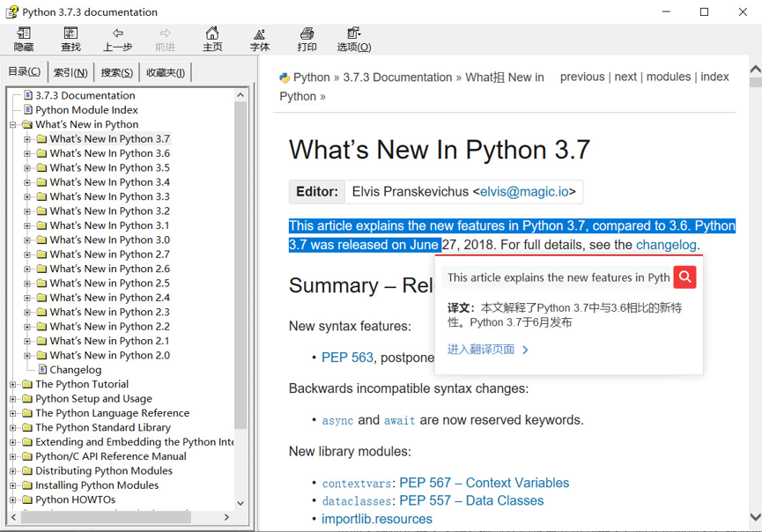Expand Installing Python Modules node

tap(12, 485)
